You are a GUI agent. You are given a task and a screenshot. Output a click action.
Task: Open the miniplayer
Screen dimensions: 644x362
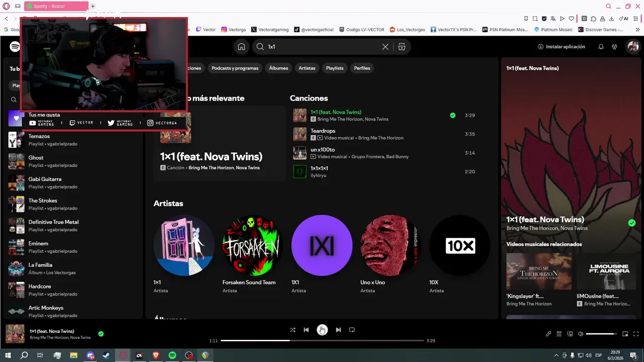coord(625,334)
